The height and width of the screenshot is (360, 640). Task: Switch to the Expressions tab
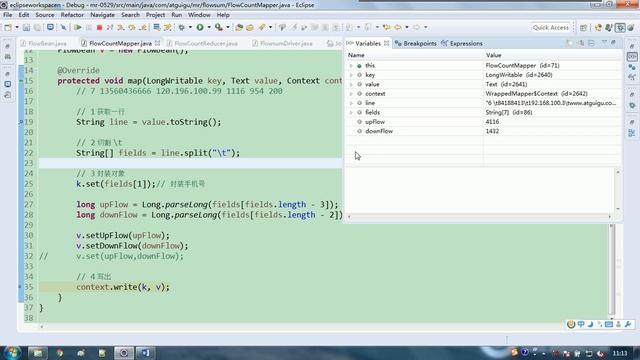[462, 43]
